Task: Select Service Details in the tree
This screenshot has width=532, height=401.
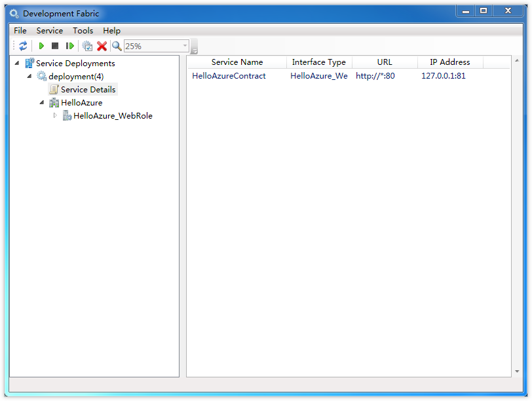Action: tap(88, 90)
